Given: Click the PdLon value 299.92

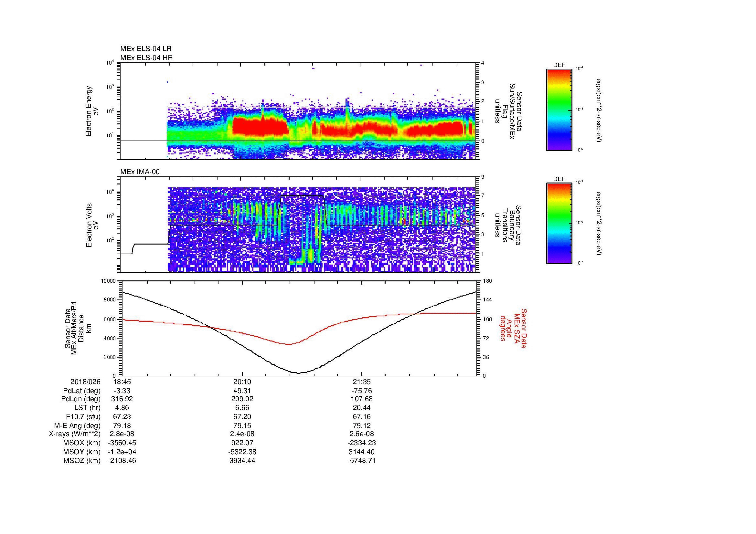Looking at the screenshot, I should (x=242, y=399).
